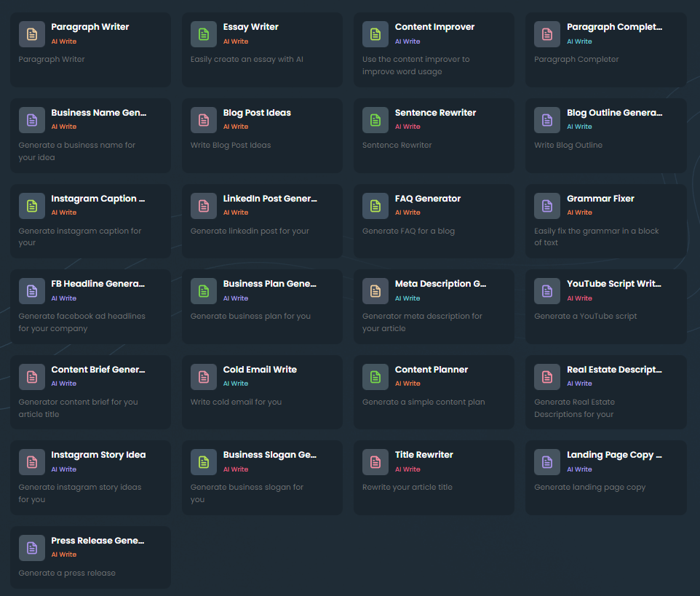Click the Business Name Generator icon

tap(32, 120)
